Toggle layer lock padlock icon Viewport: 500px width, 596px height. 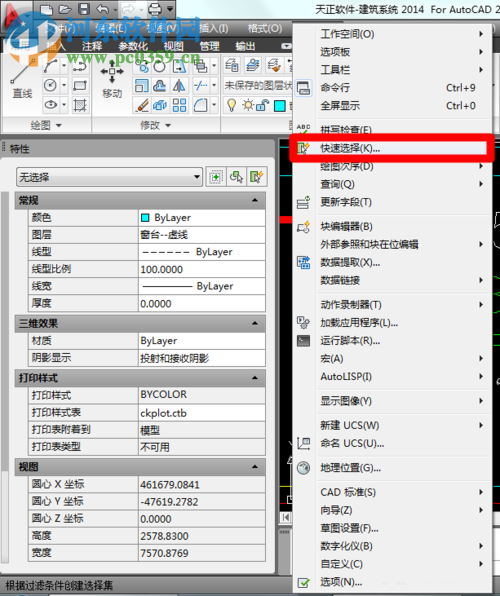coord(263,105)
